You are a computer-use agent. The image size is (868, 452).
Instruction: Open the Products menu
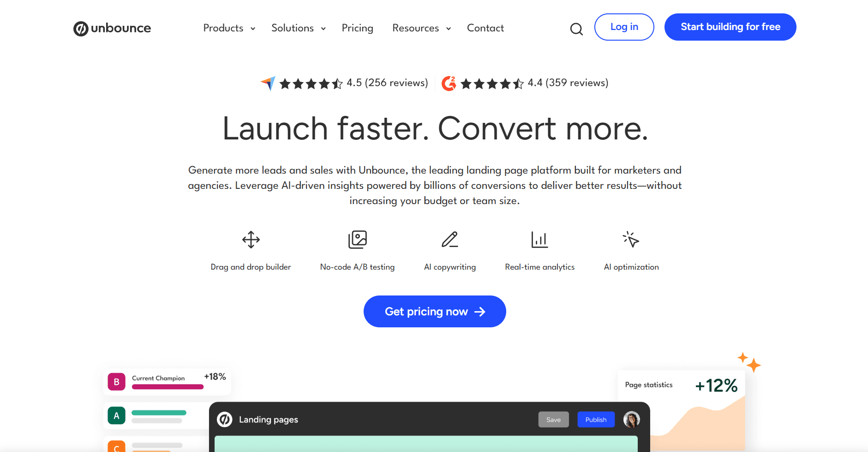223,28
